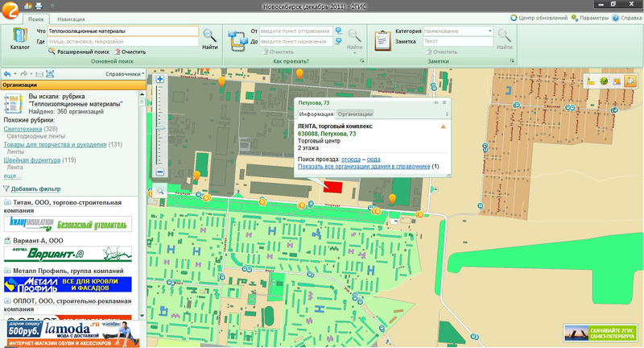Select the ruler measurement map tool

coord(591,81)
